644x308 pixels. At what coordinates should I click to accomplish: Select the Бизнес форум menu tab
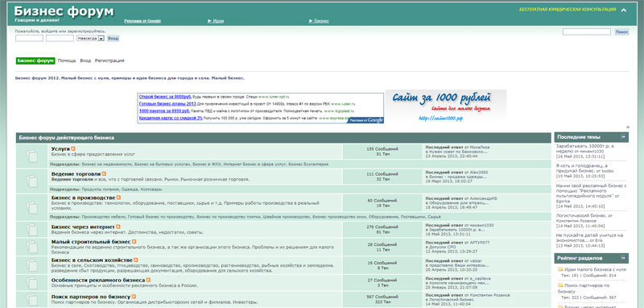pyautogui.click(x=35, y=60)
